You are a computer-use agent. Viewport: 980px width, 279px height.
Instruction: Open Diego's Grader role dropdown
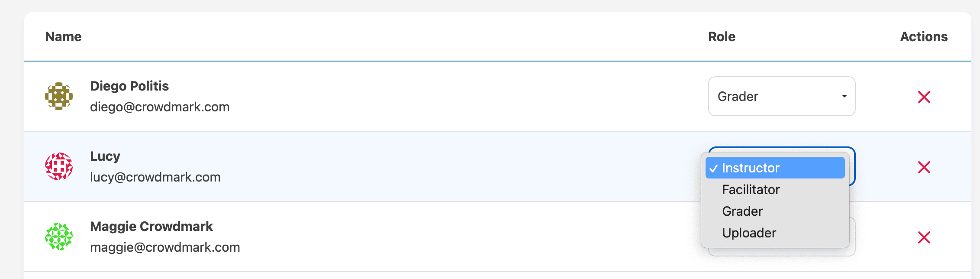(x=781, y=96)
